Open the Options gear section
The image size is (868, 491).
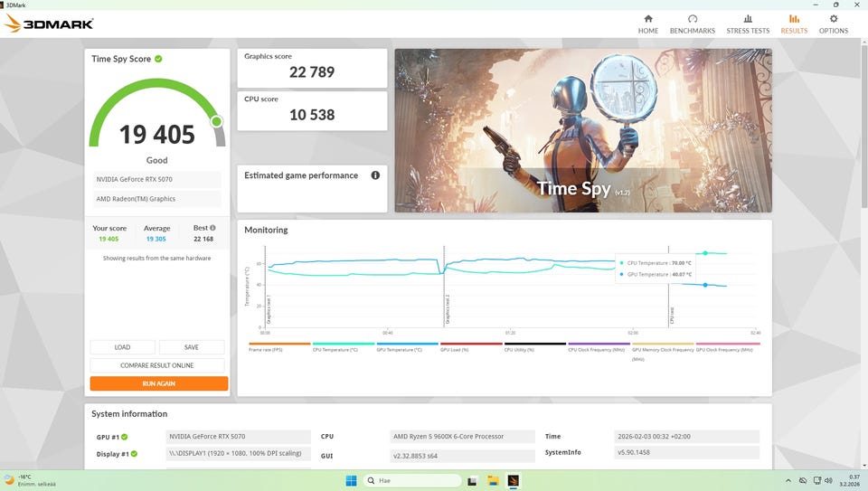tap(833, 24)
